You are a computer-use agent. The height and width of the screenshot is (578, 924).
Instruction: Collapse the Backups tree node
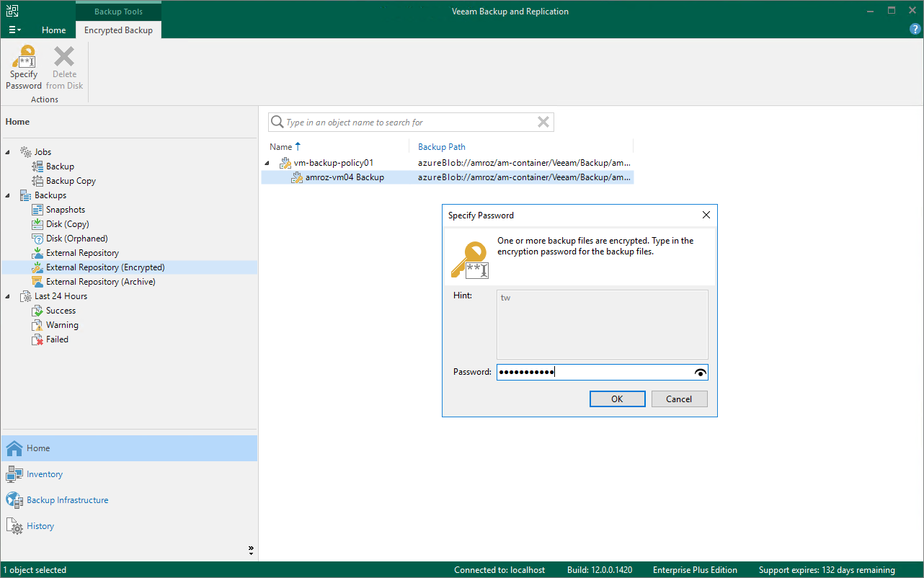click(x=9, y=195)
